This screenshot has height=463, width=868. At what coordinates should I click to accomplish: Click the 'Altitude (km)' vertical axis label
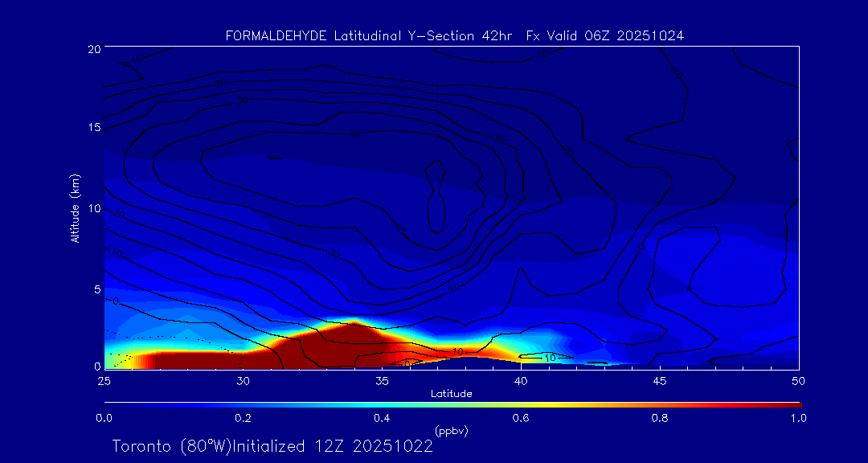[x=76, y=208]
